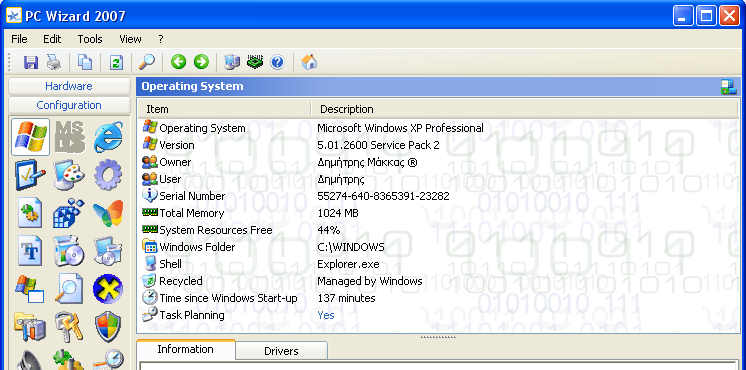The image size is (746, 370).
Task: Select the Owner row
Action: point(438,162)
